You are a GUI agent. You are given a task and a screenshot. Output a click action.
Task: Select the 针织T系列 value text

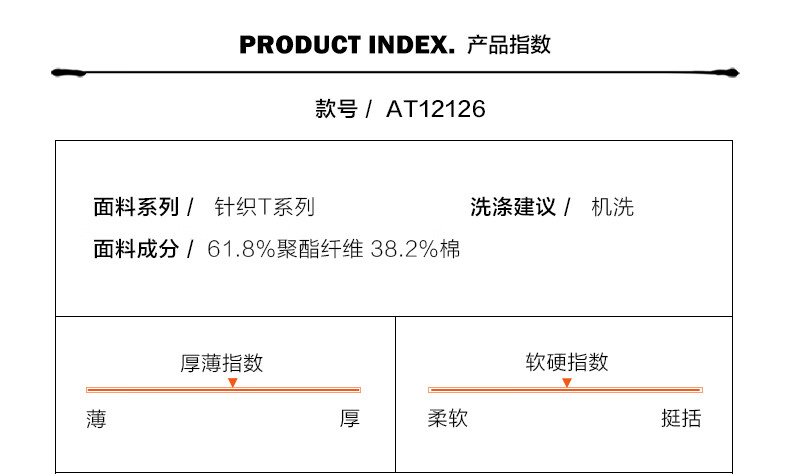pyautogui.click(x=265, y=207)
